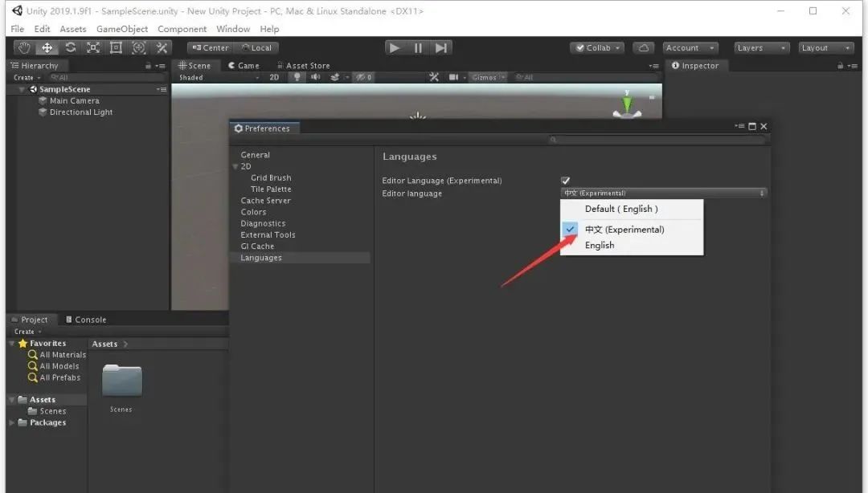
Task: Select External Tools in Preferences sidebar
Action: pos(268,235)
